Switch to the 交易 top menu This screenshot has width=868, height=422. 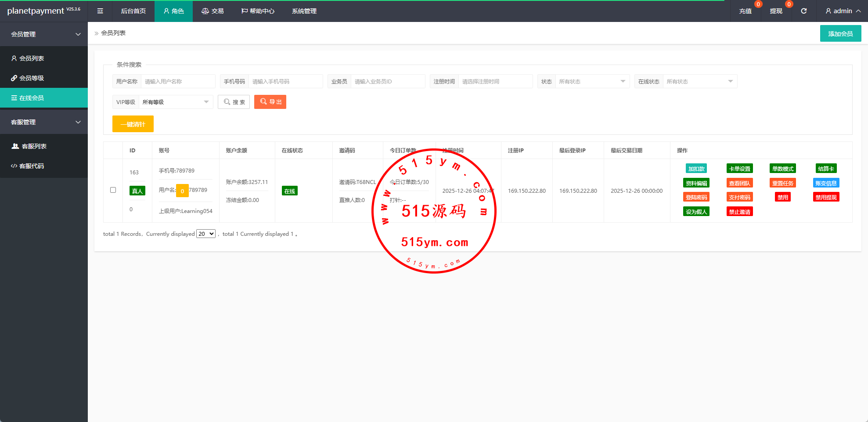click(x=212, y=11)
